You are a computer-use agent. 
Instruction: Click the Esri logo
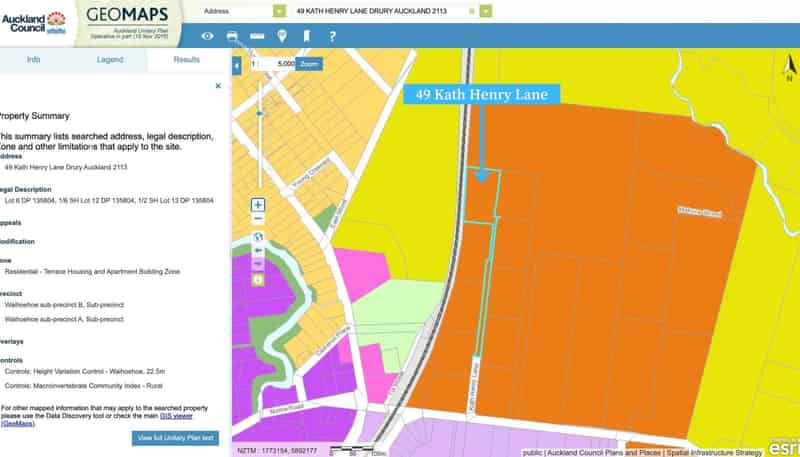click(783, 447)
